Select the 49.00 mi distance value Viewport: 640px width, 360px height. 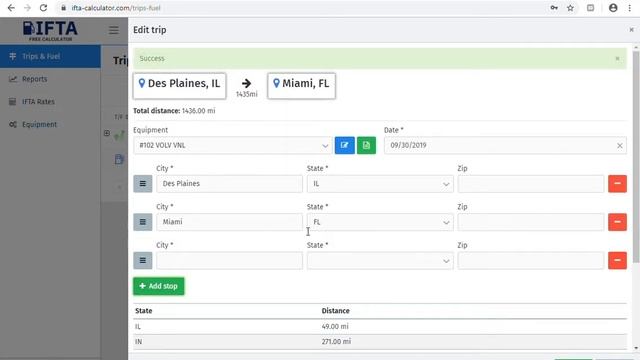click(x=335, y=327)
